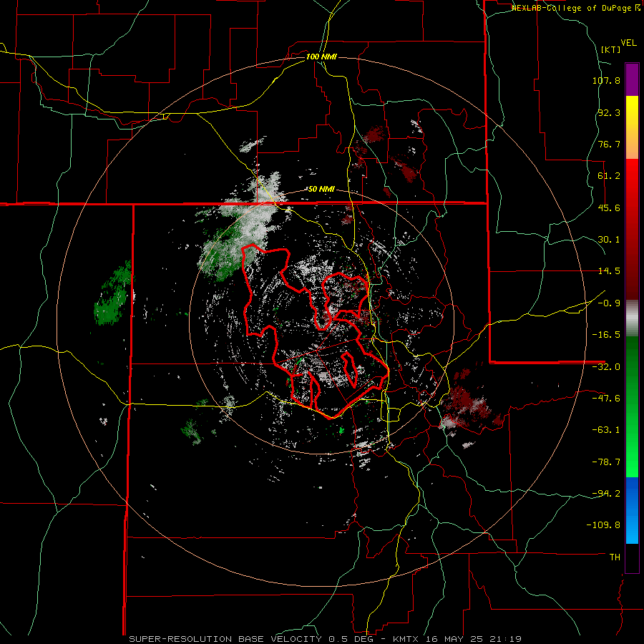Click the 107.8 value on the velocity scale
Screen dimensions: 644x644
click(606, 80)
